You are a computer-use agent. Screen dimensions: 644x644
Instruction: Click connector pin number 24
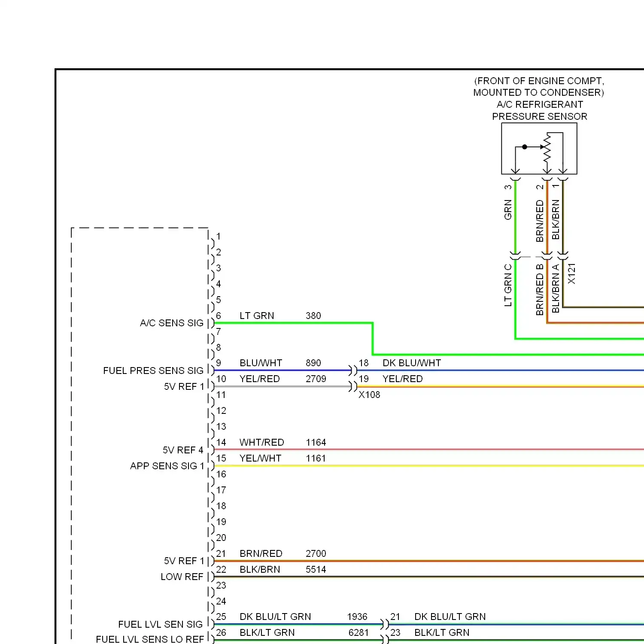tap(221, 601)
